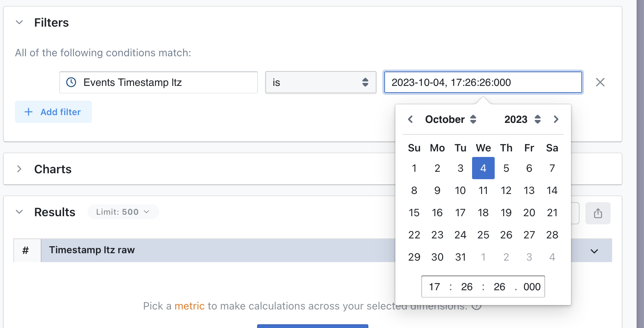Image resolution: width=644 pixels, height=328 pixels.
Task: Click the info icon after the metric hint text
Action: 477,306
